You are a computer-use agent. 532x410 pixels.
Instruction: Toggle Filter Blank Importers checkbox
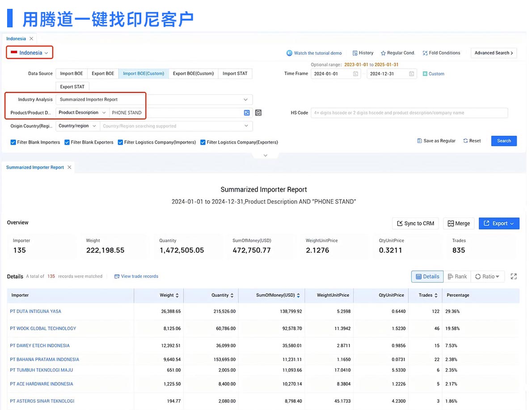coord(13,142)
